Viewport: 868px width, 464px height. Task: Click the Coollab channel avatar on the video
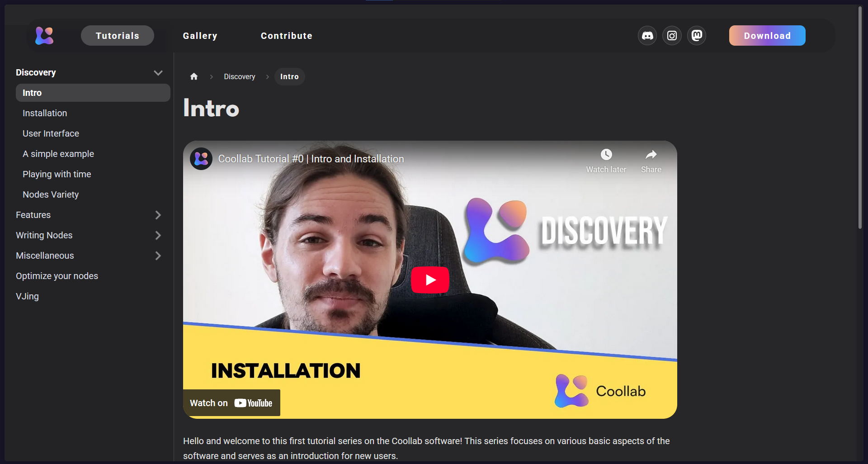coord(201,159)
